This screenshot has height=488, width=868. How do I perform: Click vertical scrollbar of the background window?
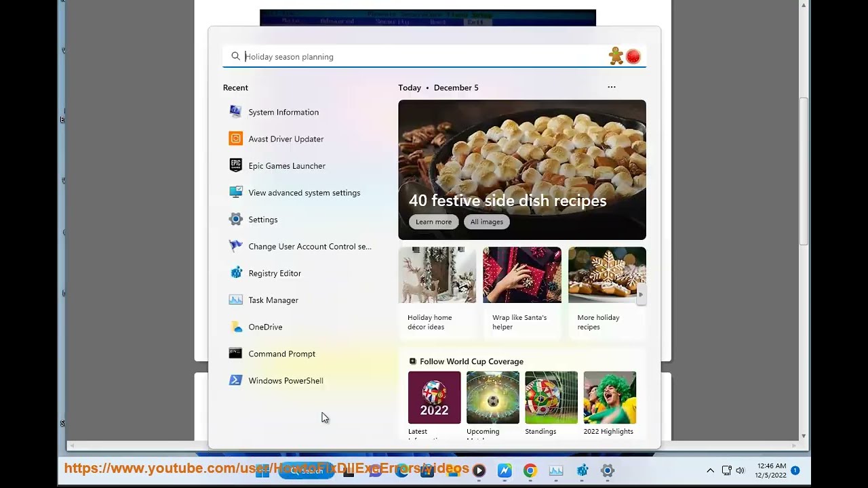(804, 171)
